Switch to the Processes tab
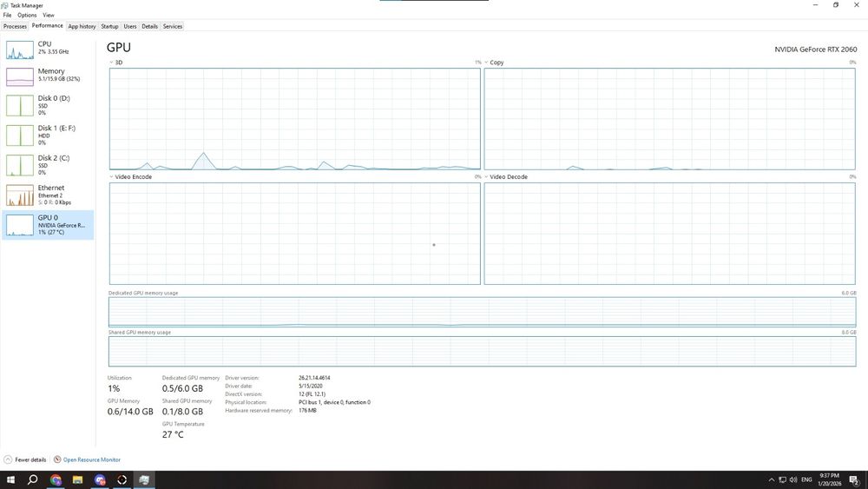The height and width of the screenshot is (489, 868). click(x=15, y=26)
